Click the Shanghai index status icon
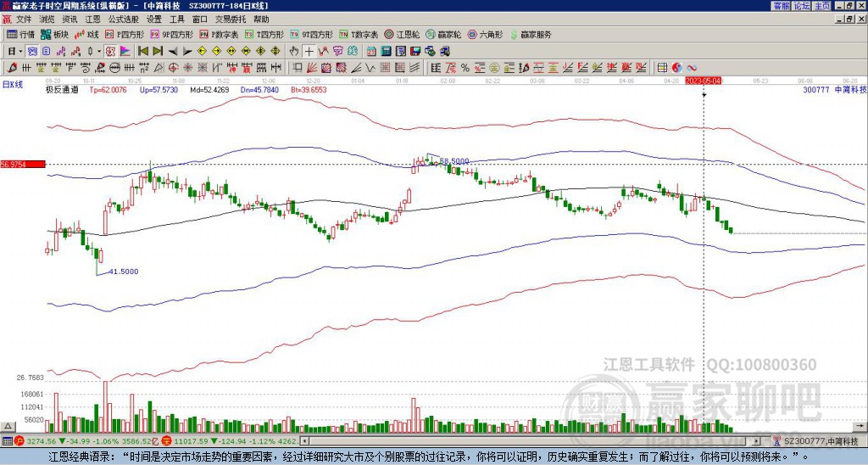Viewport: 868px width, 465px height. pyautogui.click(x=19, y=442)
